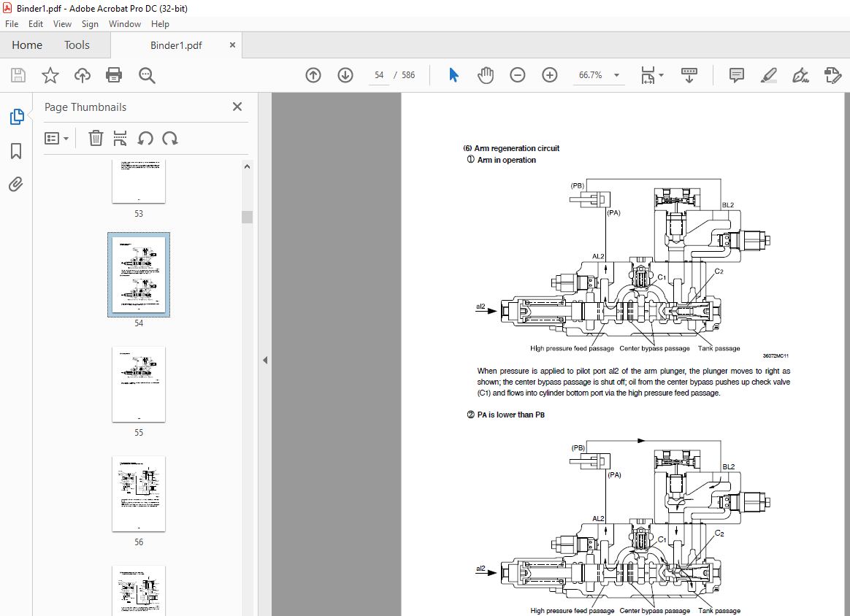This screenshot has height=616, width=850.
Task: Click the scrolling mode keyboard icon
Action: (x=689, y=75)
